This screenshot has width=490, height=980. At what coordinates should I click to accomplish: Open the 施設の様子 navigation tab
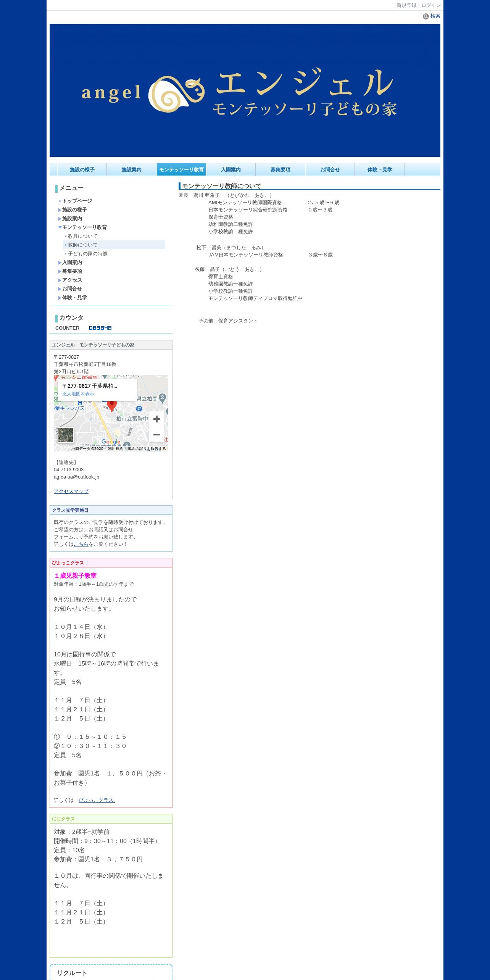(82, 169)
